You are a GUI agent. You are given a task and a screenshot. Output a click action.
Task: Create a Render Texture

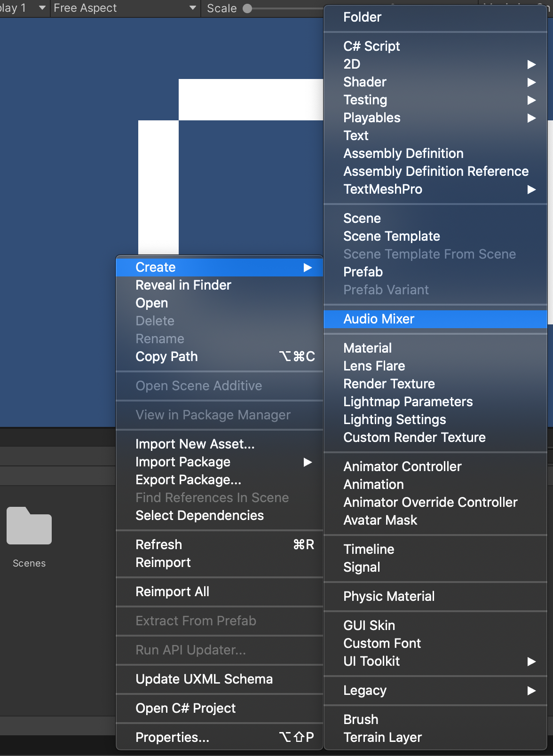pyautogui.click(x=435, y=384)
